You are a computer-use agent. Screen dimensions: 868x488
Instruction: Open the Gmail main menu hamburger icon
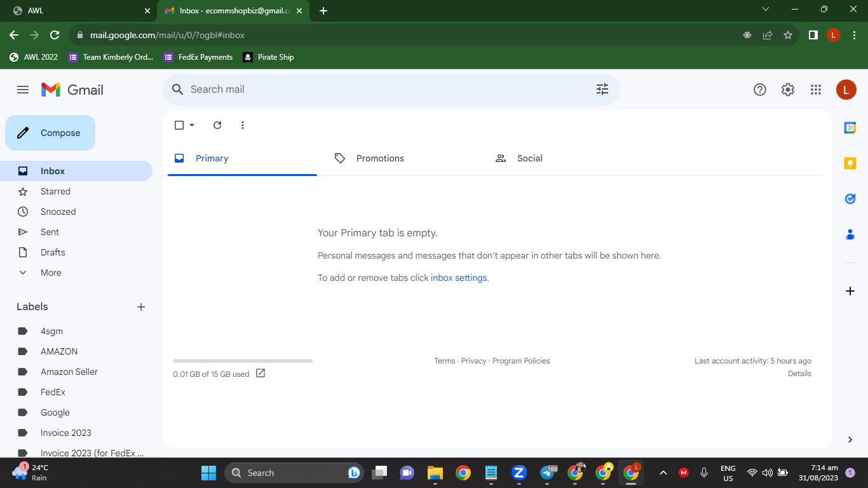click(x=23, y=90)
